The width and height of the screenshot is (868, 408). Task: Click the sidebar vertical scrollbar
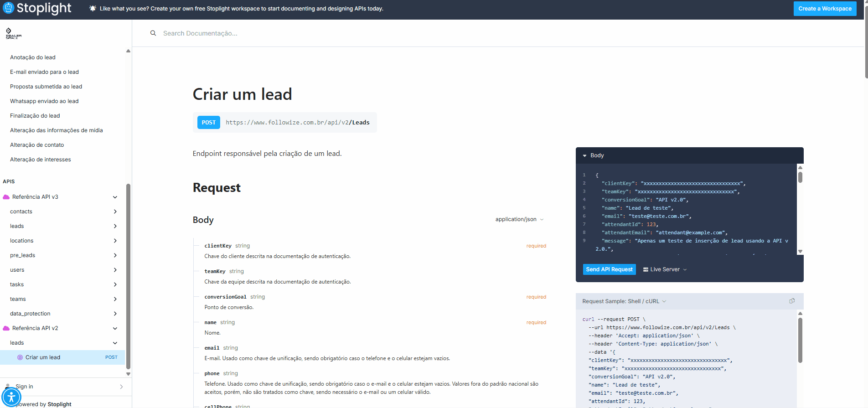128,276
